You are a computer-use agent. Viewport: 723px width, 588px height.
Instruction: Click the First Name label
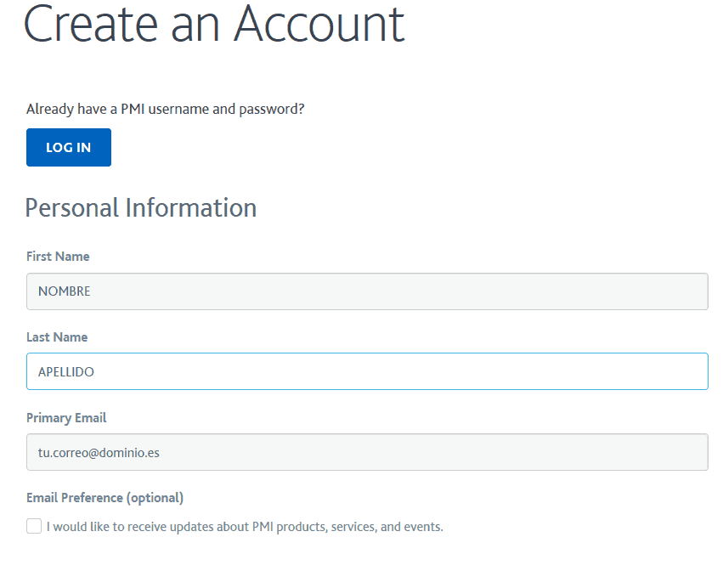tap(58, 257)
